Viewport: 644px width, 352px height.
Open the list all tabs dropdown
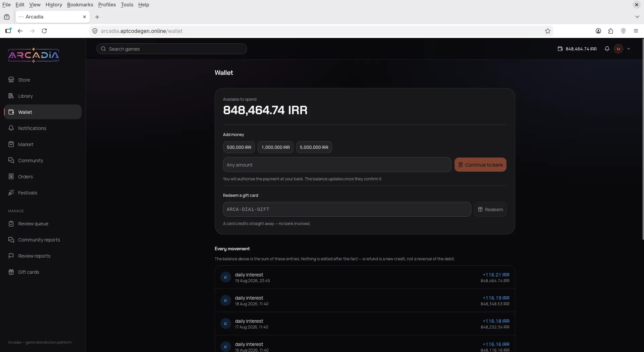637,17
